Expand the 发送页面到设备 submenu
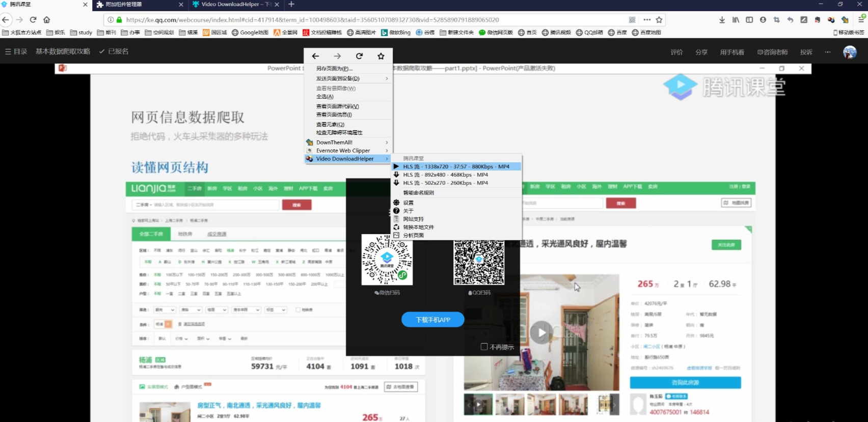Screen dimensions: 868x422 pos(348,78)
